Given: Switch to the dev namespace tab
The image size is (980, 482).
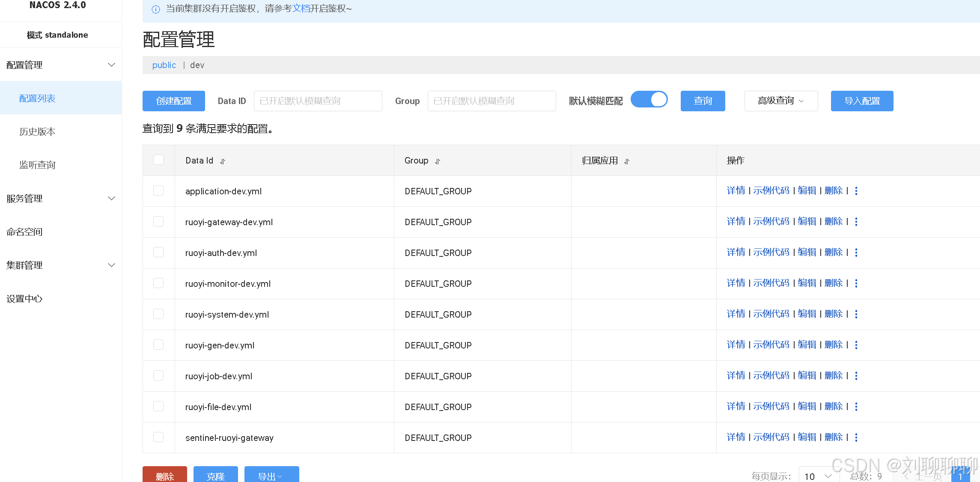Looking at the screenshot, I should (x=197, y=65).
